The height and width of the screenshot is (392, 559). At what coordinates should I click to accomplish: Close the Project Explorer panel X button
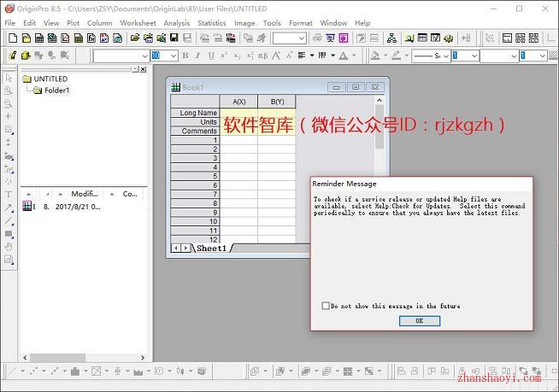tap(143, 69)
